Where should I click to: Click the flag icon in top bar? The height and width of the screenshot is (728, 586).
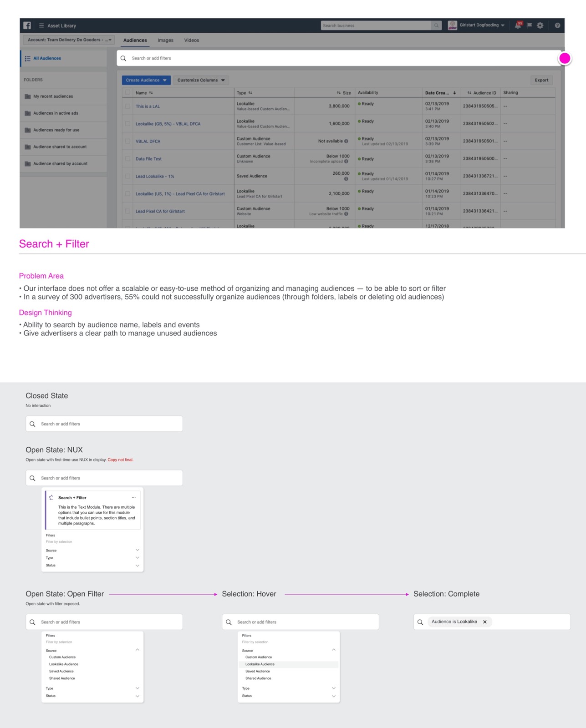click(529, 25)
